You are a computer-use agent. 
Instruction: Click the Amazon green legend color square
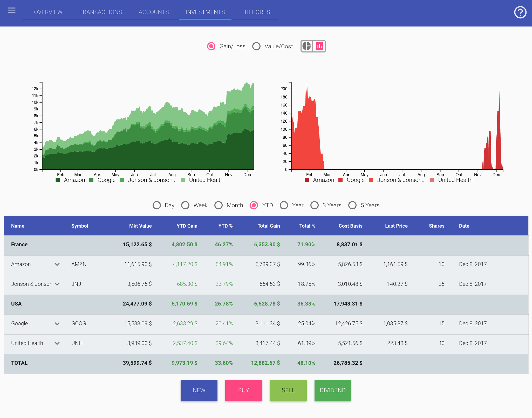click(x=58, y=180)
